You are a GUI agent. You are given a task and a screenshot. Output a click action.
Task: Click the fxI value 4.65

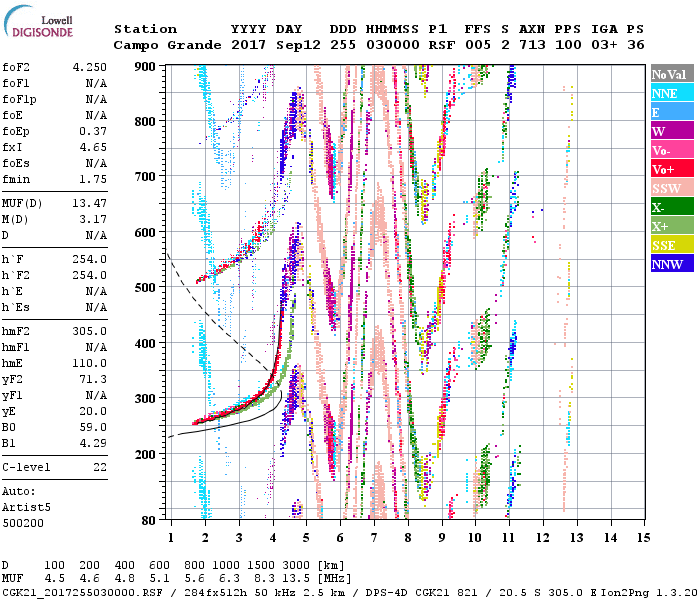pos(93,147)
